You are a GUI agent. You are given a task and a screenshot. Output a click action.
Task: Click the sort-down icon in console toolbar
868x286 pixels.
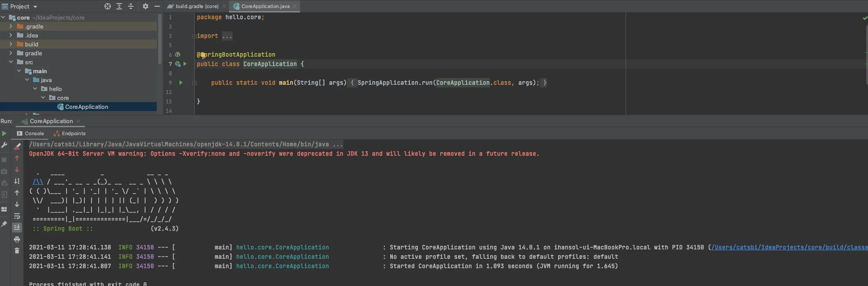[17, 181]
